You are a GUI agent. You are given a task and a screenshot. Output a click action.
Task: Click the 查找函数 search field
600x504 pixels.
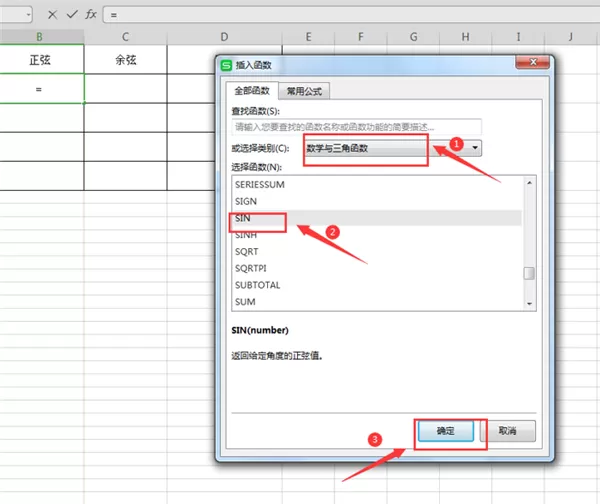356,127
